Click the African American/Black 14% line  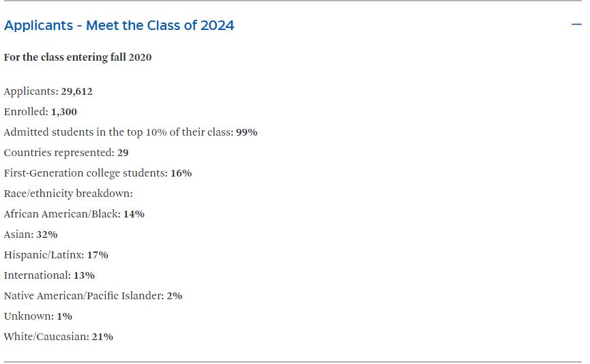74,214
